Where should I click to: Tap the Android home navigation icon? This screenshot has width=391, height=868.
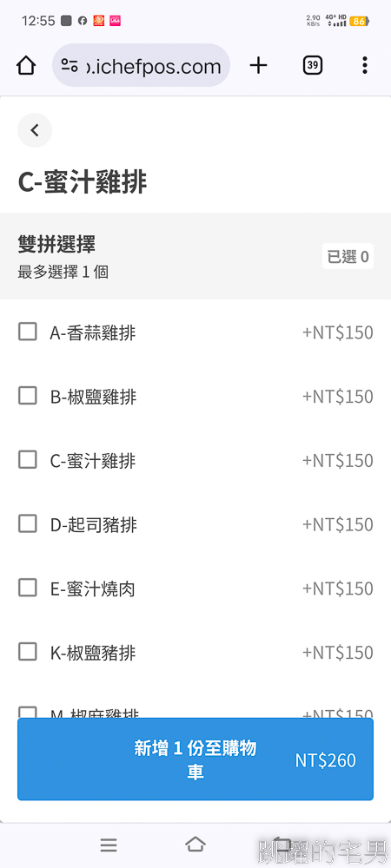[195, 845]
